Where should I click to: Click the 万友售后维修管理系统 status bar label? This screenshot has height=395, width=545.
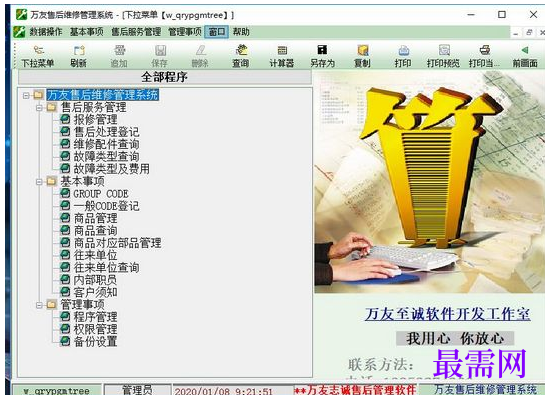[485, 389]
